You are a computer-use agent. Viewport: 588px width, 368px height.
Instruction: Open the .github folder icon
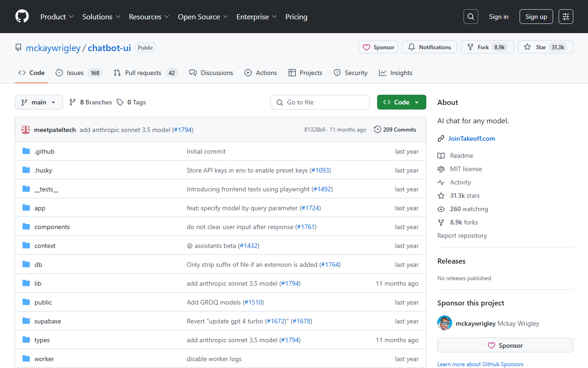pyautogui.click(x=26, y=151)
